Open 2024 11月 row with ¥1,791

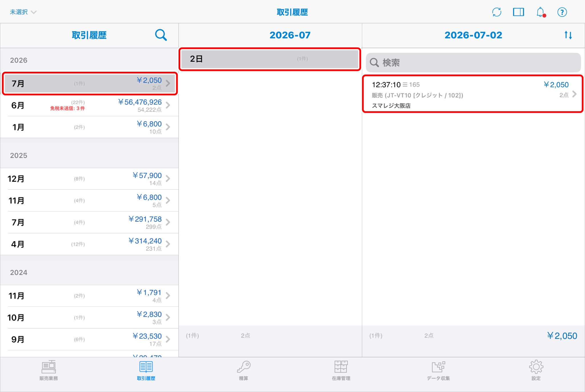(x=90, y=296)
